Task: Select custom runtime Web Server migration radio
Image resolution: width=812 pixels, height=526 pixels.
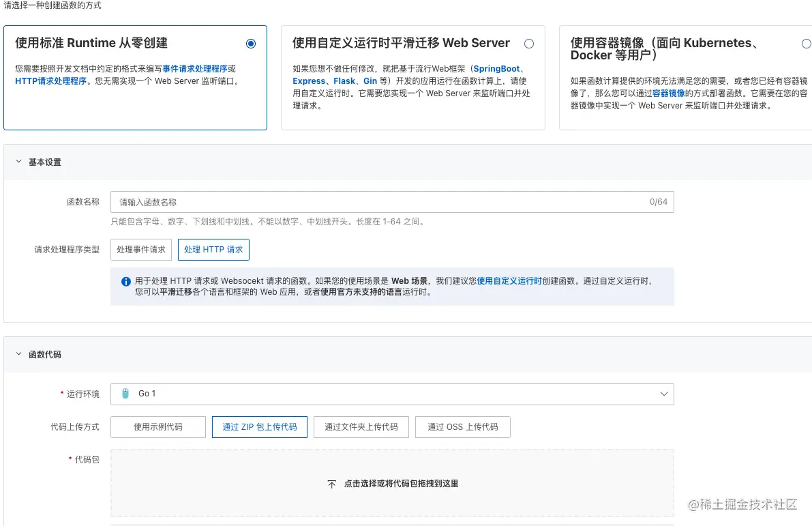Action: click(529, 44)
